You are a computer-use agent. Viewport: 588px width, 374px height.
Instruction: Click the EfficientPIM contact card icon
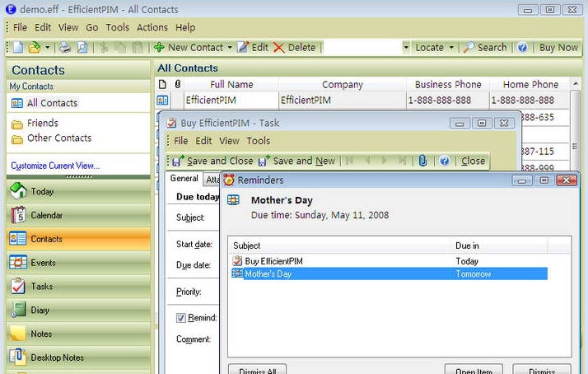162,101
